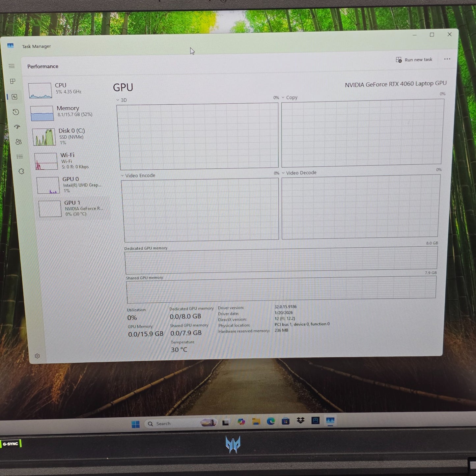The image size is (476, 476).
Task: Click the Disk 0 activity thumbnail graph
Action: tap(44, 137)
